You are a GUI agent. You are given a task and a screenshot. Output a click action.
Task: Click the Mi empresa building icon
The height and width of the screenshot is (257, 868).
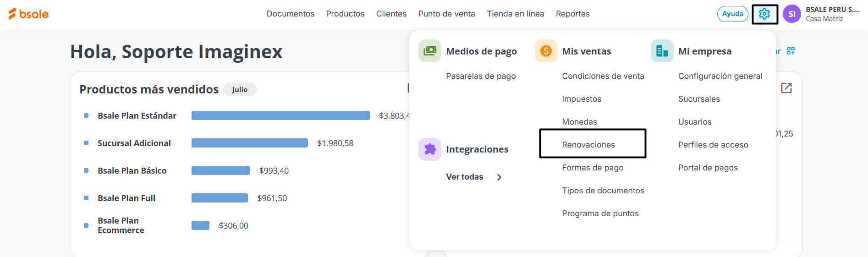[662, 51]
